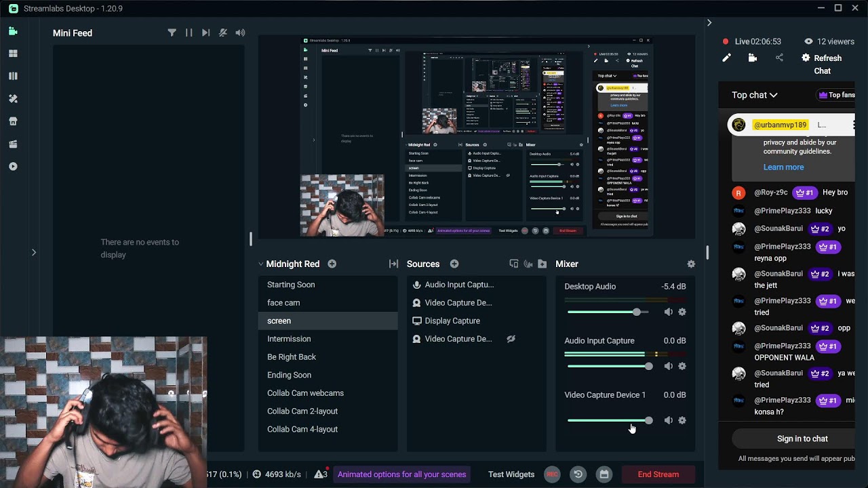
Task: Click the audio source icon above sources list
Action: pos(528,264)
